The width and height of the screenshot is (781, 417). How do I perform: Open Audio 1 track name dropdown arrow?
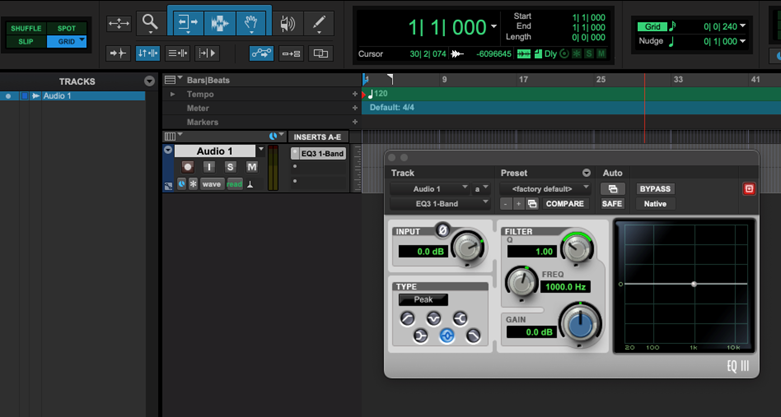coord(261,149)
